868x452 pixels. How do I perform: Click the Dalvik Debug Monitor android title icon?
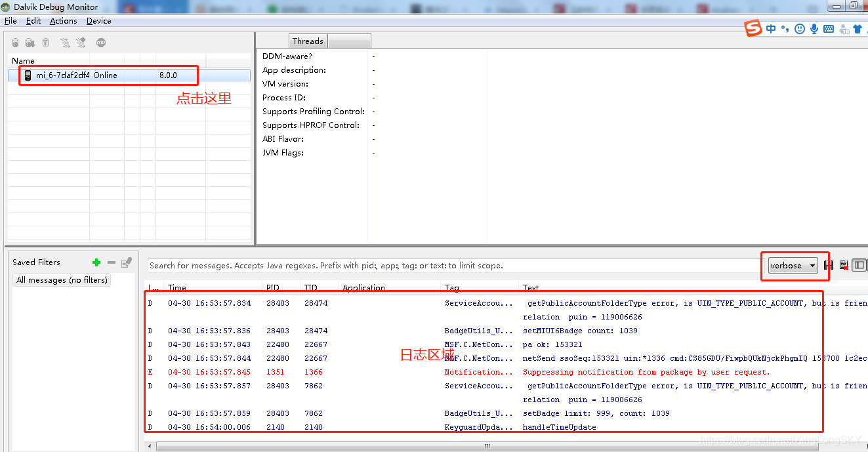pyautogui.click(x=7, y=7)
